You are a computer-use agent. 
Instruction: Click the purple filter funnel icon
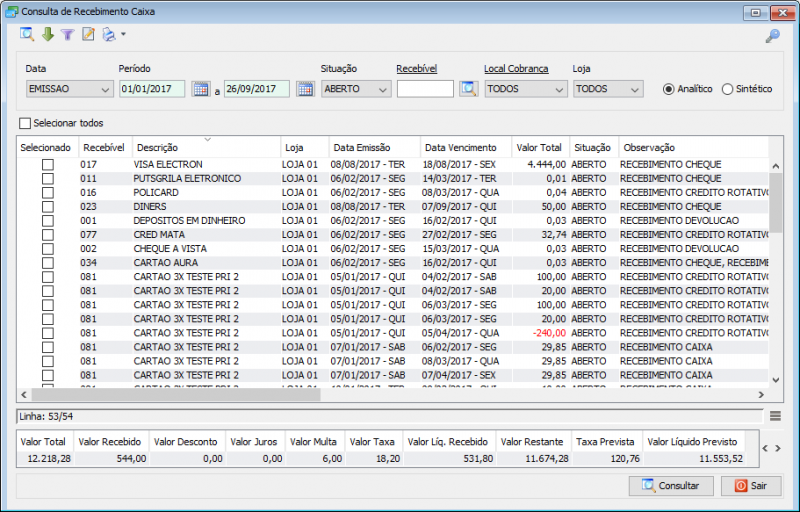point(67,35)
